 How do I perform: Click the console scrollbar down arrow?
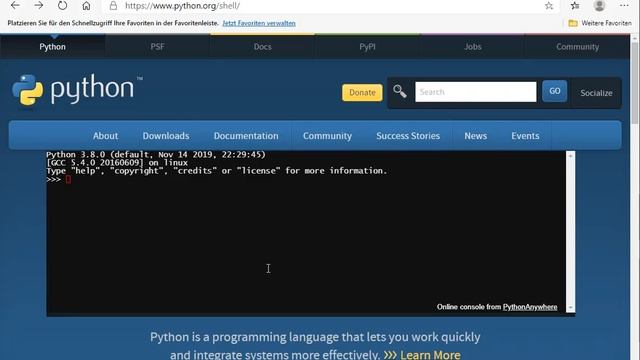[571, 308]
